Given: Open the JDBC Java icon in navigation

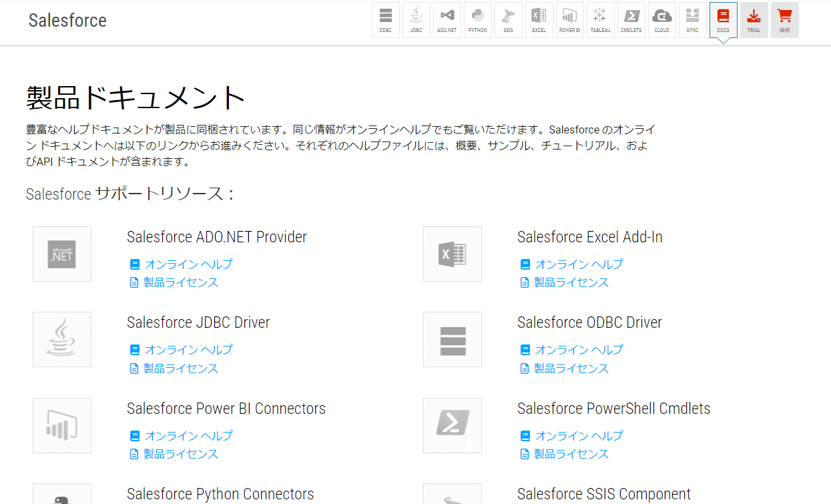Looking at the screenshot, I should pos(417,20).
